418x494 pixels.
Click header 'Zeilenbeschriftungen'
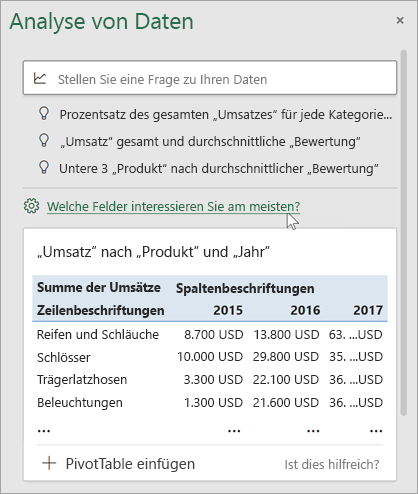tap(101, 311)
